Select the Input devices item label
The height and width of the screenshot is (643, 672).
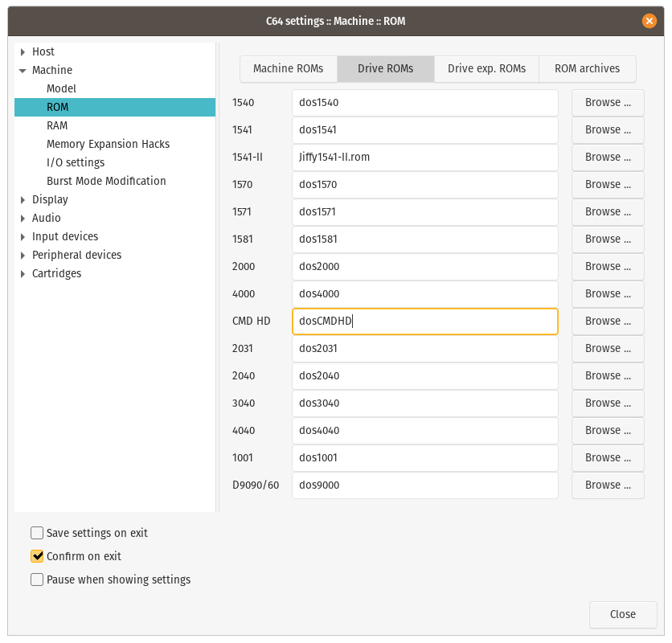point(65,236)
